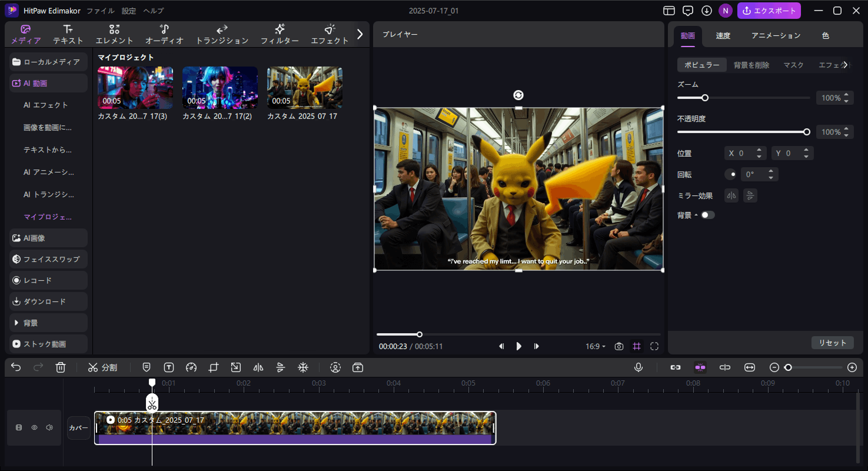Mute the video track speaker icon
The image size is (868, 471).
49,427
